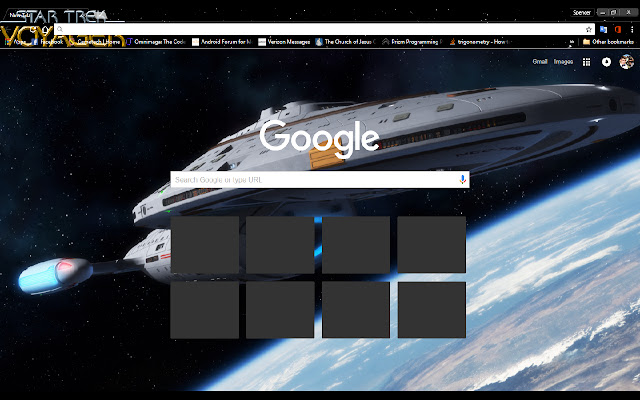Open the fourth most-visited tile in top row
Viewport: 640px width, 400px height.
pos(431,244)
